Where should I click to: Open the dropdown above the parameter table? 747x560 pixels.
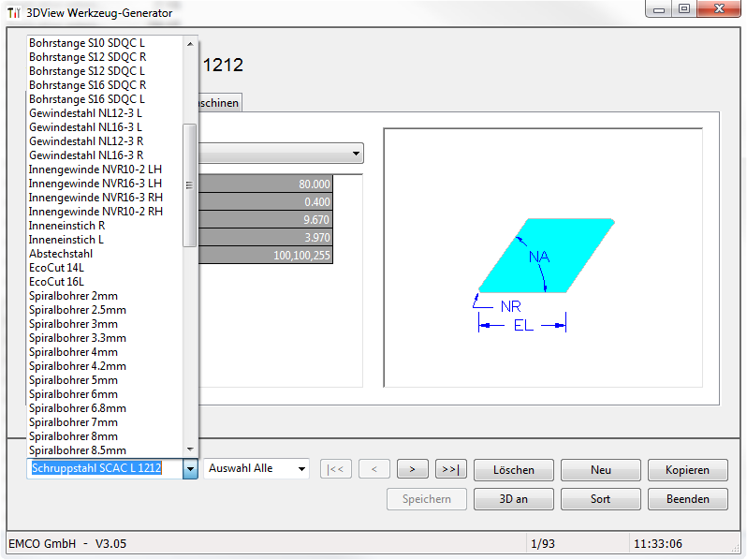coord(357,154)
